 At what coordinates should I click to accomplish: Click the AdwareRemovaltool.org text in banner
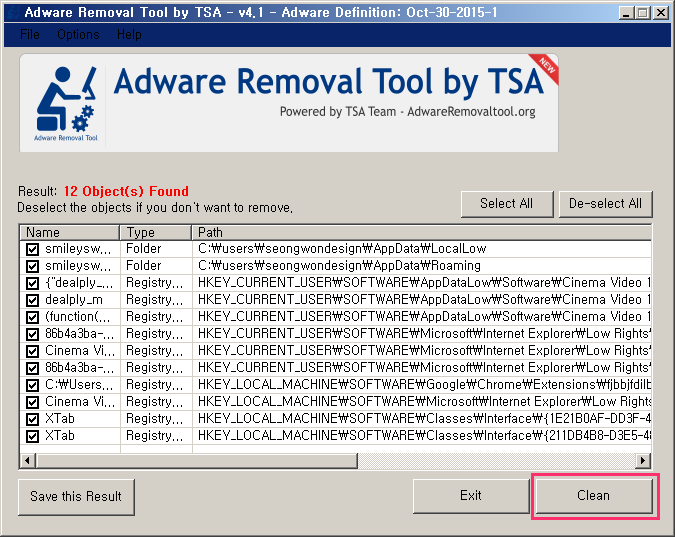[x=471, y=112]
